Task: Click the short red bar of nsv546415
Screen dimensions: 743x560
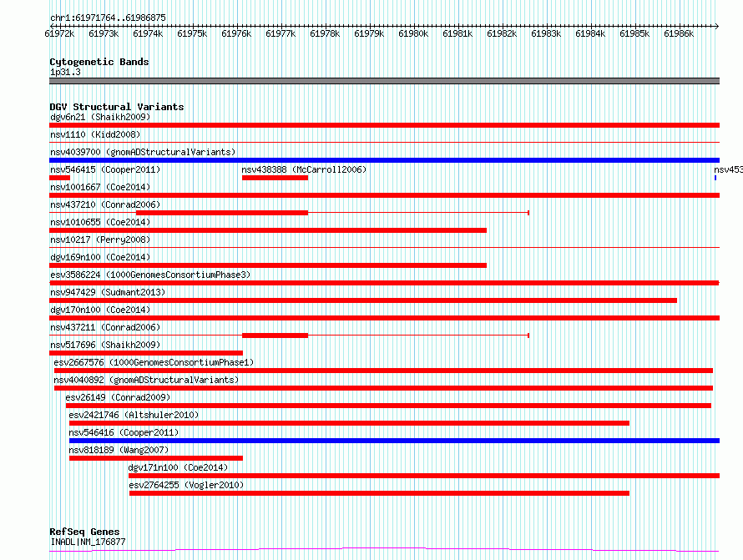Action: (x=60, y=178)
